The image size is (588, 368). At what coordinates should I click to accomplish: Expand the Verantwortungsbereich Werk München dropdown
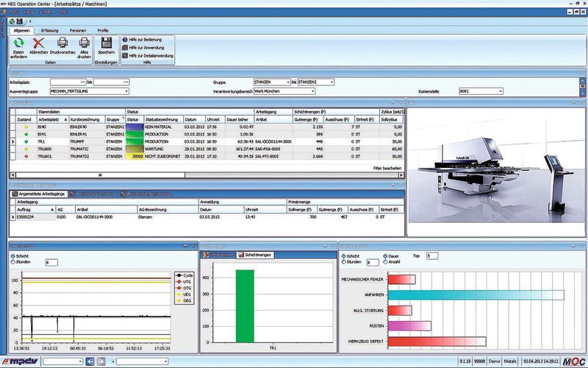click(x=312, y=91)
